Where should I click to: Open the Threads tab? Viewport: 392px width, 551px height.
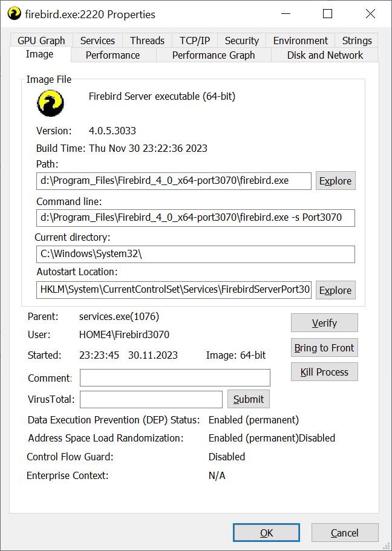pos(147,41)
